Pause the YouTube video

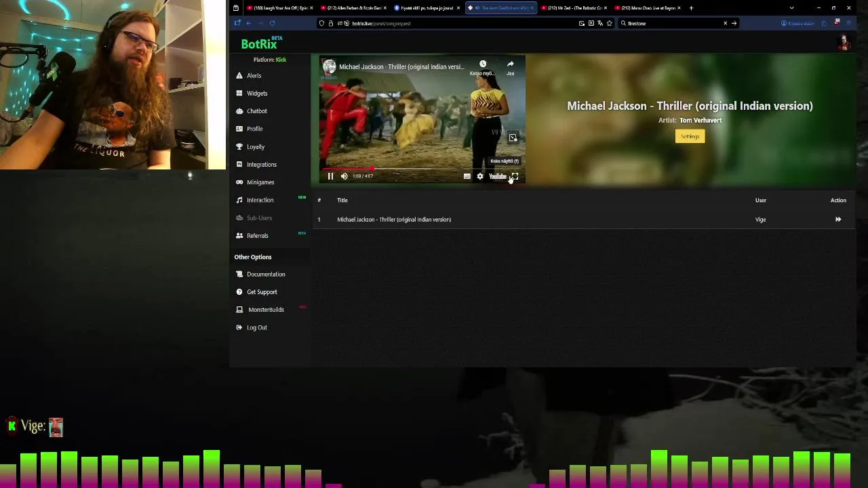pos(330,176)
